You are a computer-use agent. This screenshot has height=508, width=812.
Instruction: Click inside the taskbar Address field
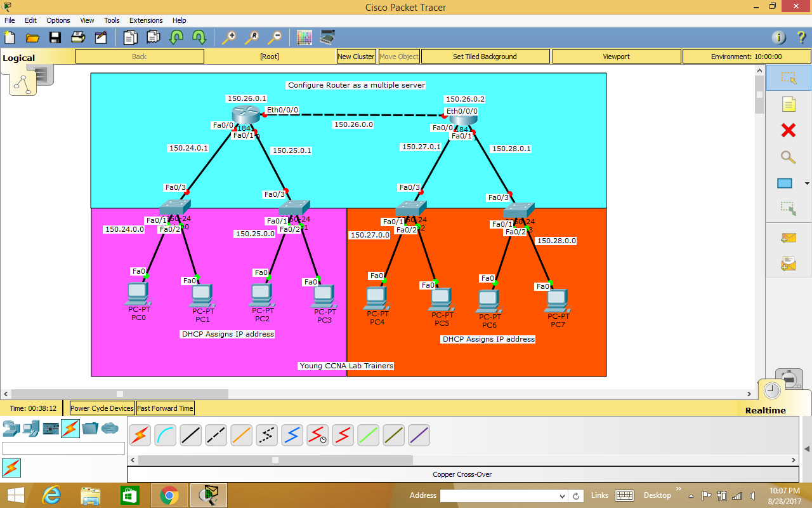501,495
